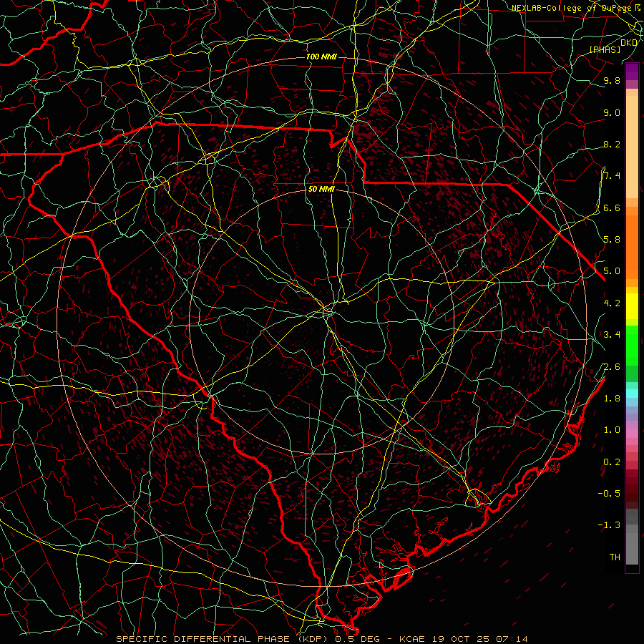Pick the bright green color bar segment
The height and width of the screenshot is (644, 644).
click(x=632, y=346)
